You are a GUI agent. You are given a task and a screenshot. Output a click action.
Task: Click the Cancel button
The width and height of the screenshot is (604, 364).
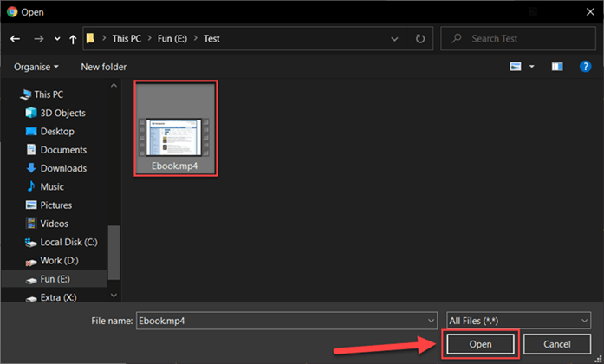tap(556, 344)
